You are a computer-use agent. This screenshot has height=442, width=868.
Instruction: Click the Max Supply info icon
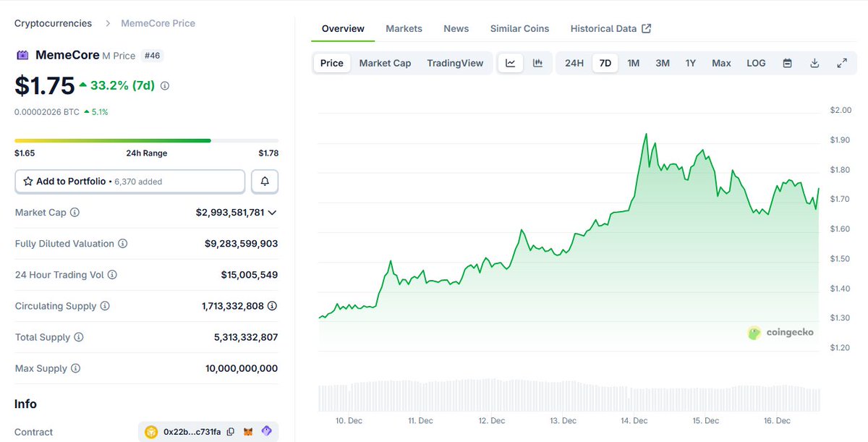pos(76,368)
